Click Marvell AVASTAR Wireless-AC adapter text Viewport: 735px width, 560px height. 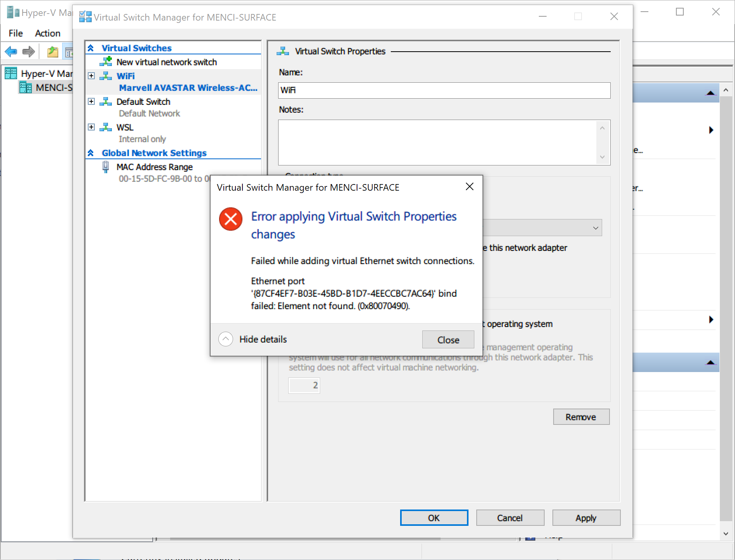click(188, 88)
